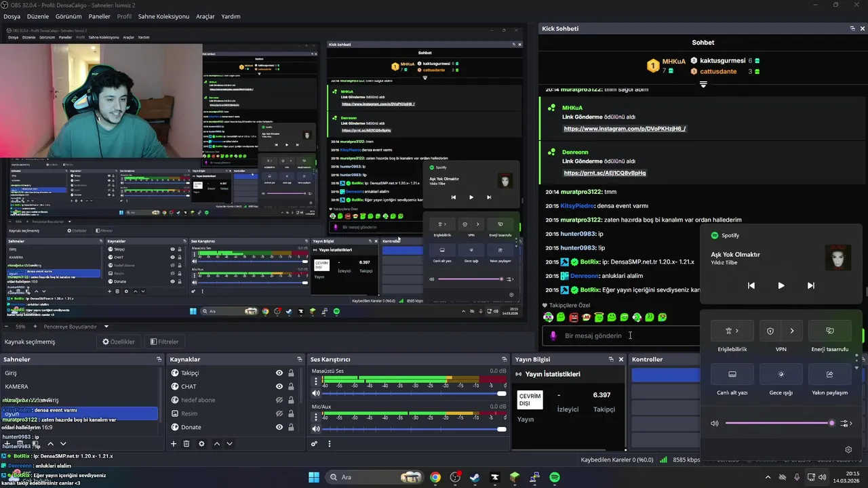Open the Düzenle menu
Viewport: 868px width, 488px height.
pyautogui.click(x=38, y=16)
